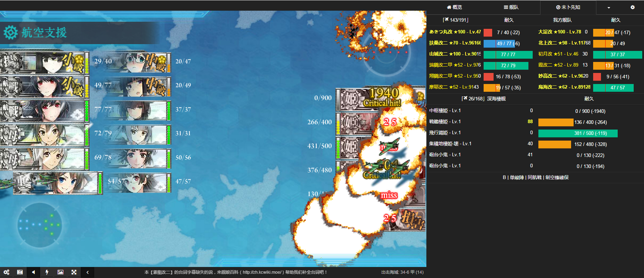The height and width of the screenshot is (278, 644).
Task: Switch to the 概览 overview tab
Action: (454, 7)
